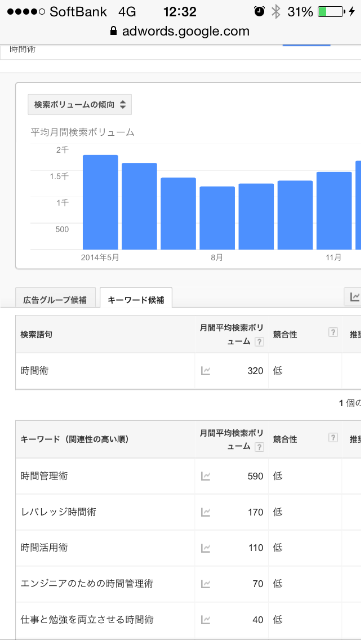Click the 平均月間検索ボリューム chart title

coord(83,132)
